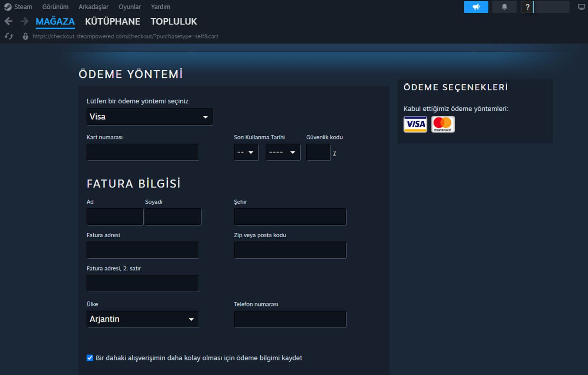Open the Visa payment method dropdown
This screenshot has width=588, height=375.
pos(150,117)
